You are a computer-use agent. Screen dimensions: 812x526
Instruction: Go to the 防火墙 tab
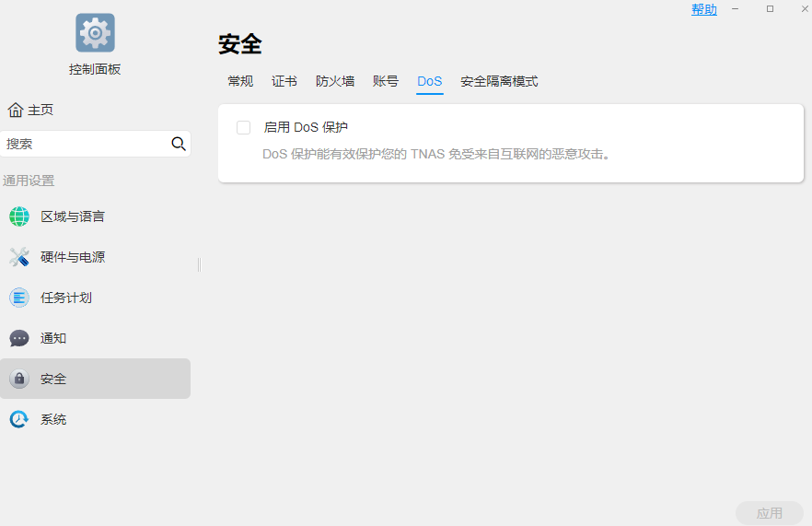(335, 81)
